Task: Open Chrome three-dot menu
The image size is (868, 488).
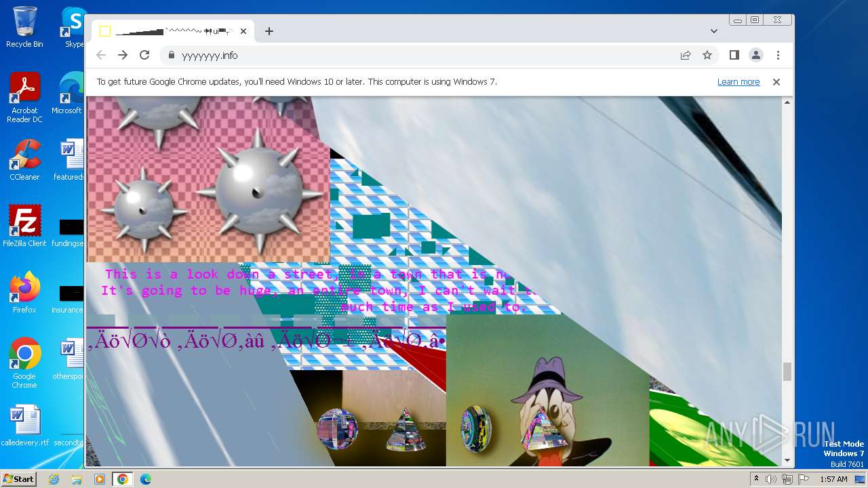Action: pyautogui.click(x=778, y=56)
